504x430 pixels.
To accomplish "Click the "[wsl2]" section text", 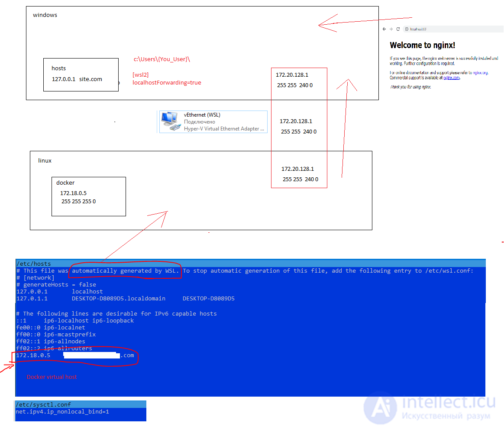I will (x=140, y=75).
